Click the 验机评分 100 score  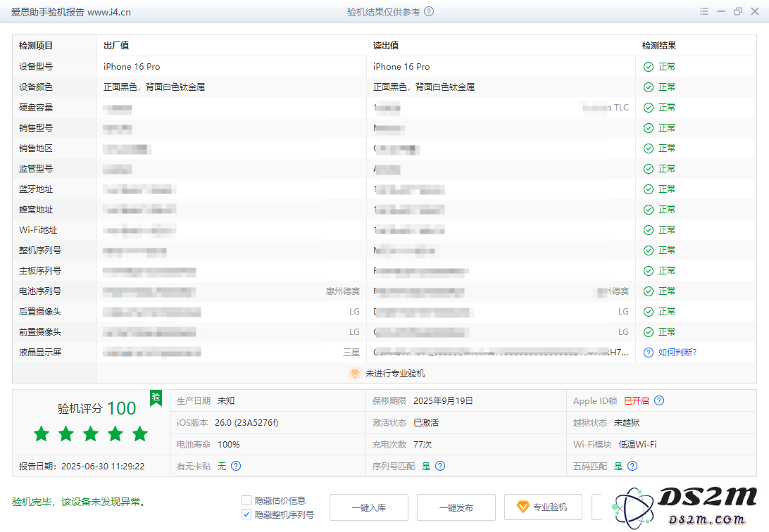pyautogui.click(x=96, y=408)
